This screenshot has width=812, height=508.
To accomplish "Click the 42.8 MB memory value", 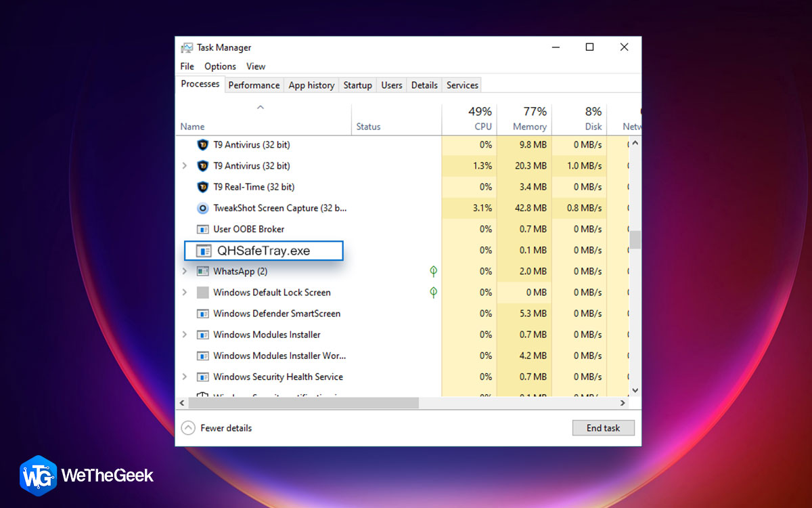I will click(x=531, y=208).
